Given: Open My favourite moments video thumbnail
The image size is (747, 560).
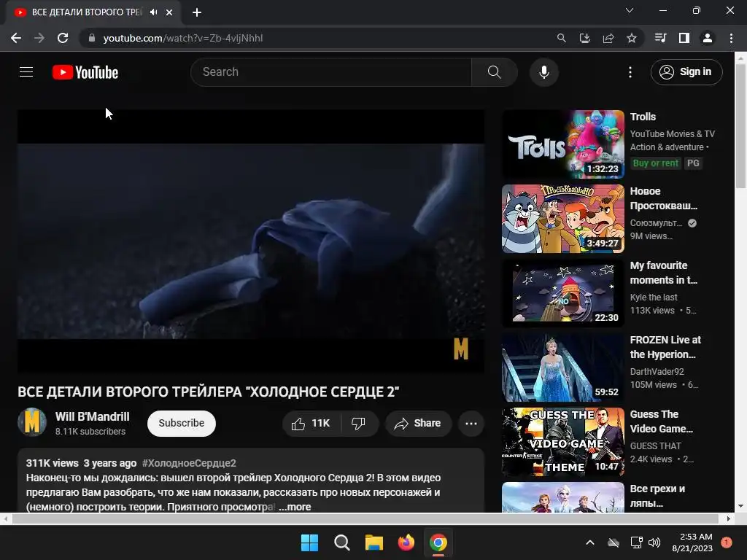Looking at the screenshot, I should click(563, 293).
